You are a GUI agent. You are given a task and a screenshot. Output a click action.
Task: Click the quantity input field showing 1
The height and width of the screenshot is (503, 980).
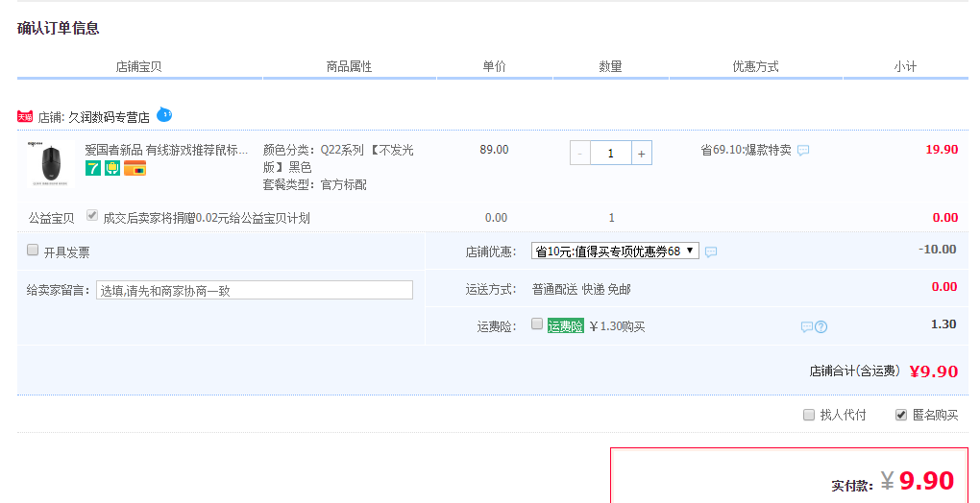[611, 154]
